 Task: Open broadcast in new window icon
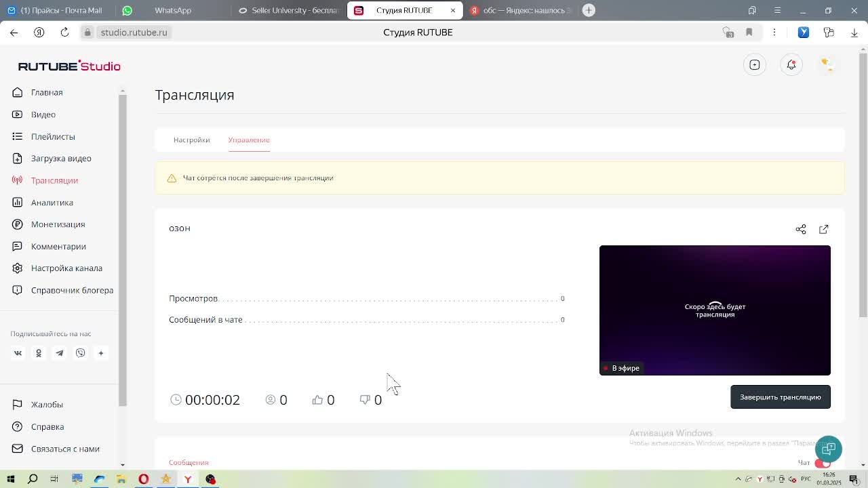824,229
